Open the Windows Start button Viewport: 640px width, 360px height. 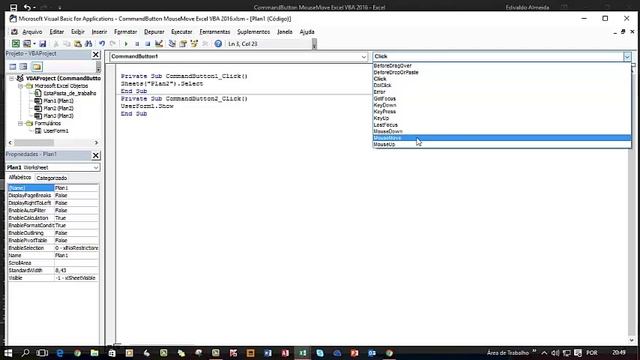point(8,353)
